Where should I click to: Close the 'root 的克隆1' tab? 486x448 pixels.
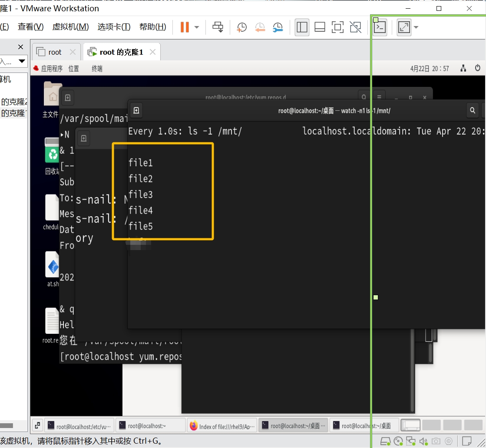click(x=152, y=52)
